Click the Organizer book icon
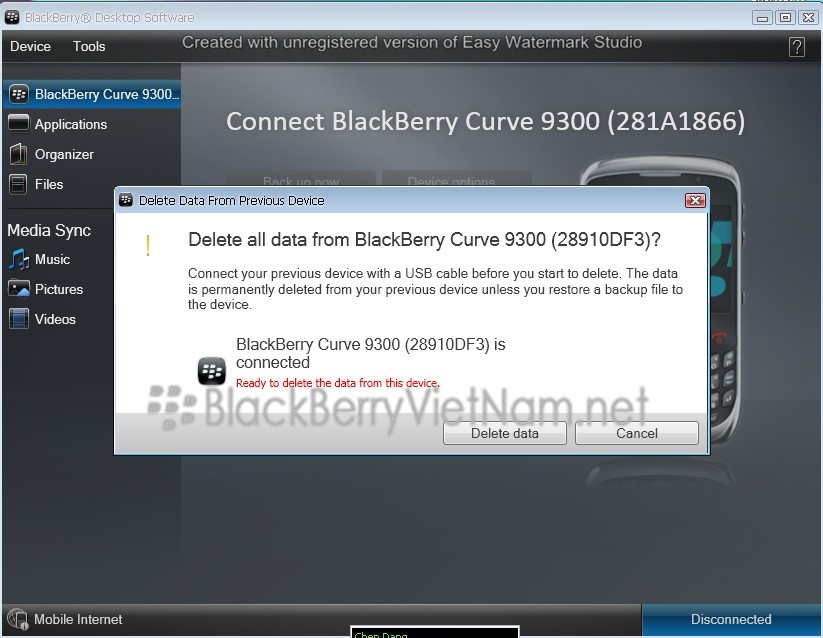The image size is (823, 638). click(18, 154)
